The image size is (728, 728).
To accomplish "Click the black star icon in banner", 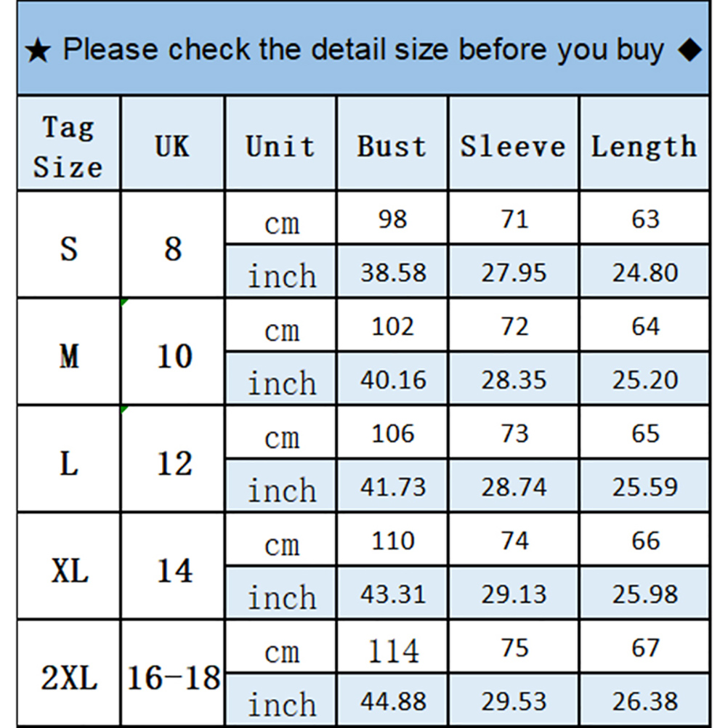I will point(38,52).
